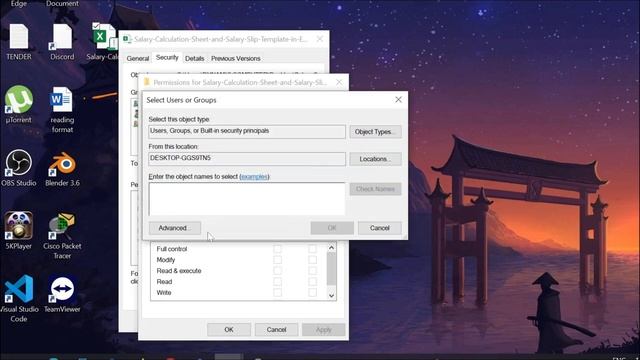Tick Deny checkbox for Read & execute
This screenshot has width=640, height=360.
click(312, 271)
